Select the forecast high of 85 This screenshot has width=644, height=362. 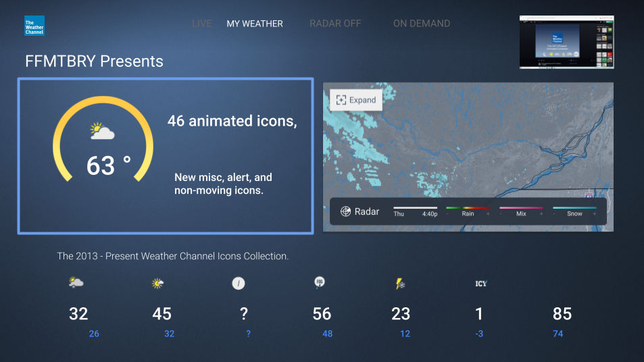(562, 314)
